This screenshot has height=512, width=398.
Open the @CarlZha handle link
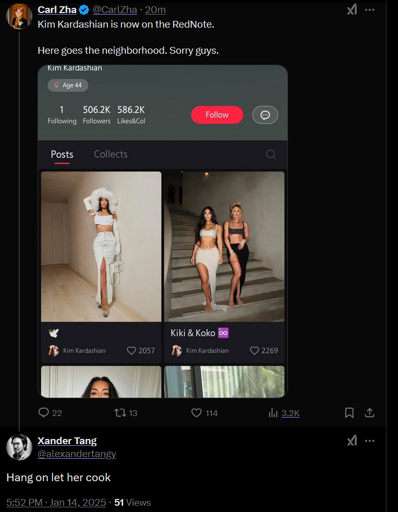pos(115,10)
